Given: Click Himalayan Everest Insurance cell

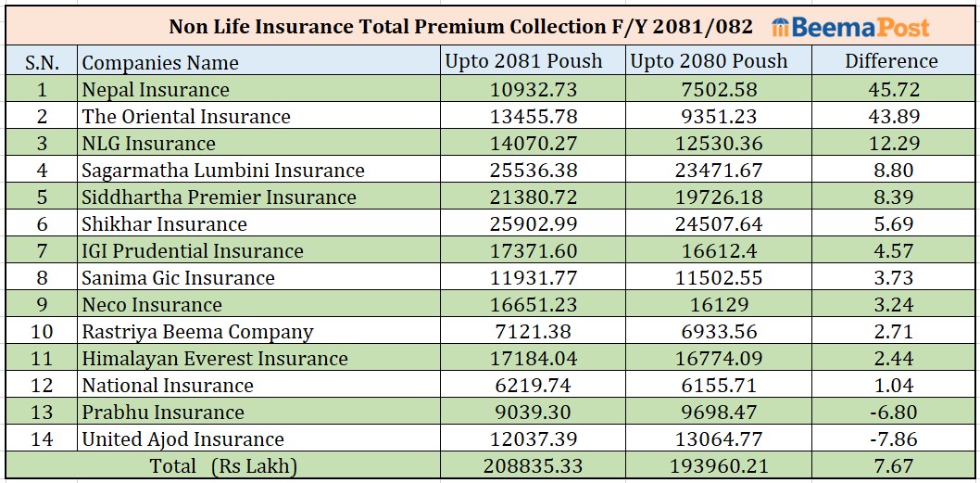Looking at the screenshot, I should pyautogui.click(x=215, y=359).
